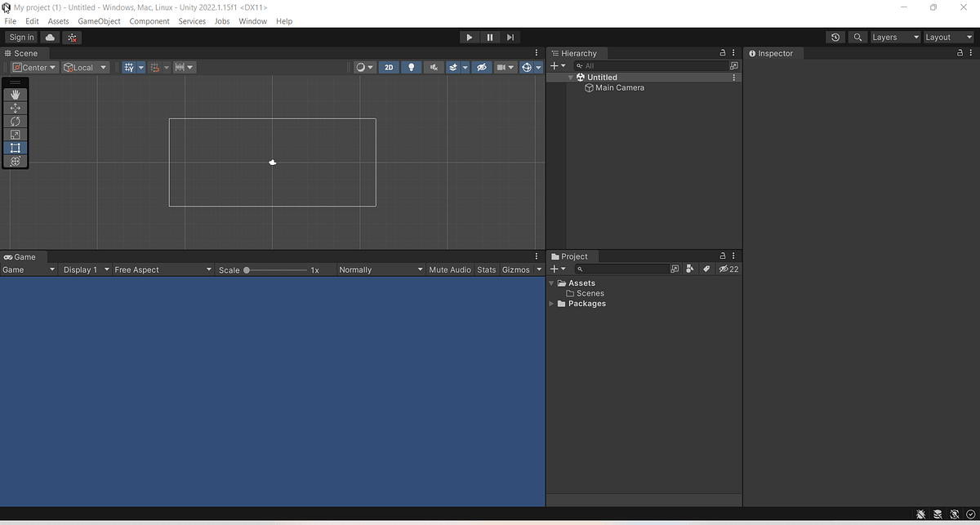980x525 pixels.
Task: Collapse the Assets folder in Project panel
Action: pyautogui.click(x=552, y=283)
